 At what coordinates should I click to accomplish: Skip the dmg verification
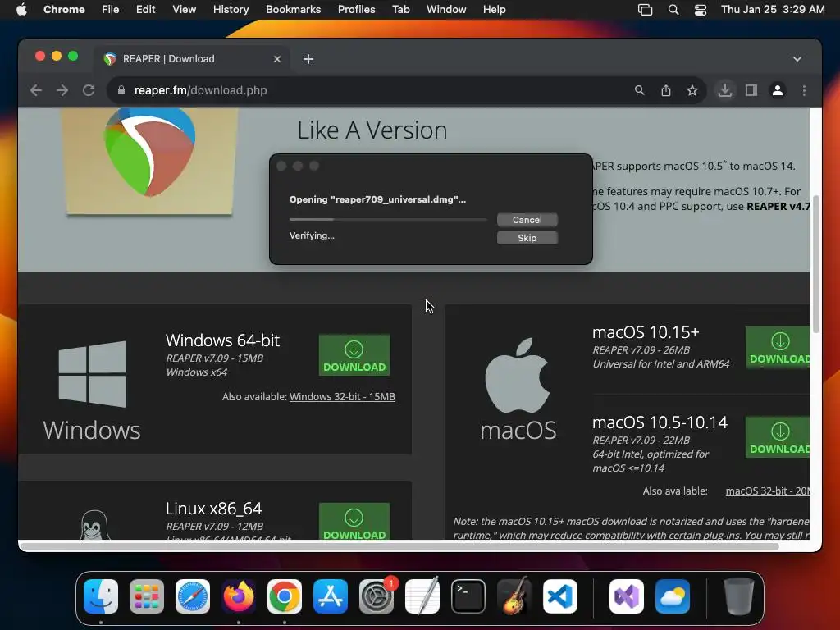pyautogui.click(x=527, y=238)
